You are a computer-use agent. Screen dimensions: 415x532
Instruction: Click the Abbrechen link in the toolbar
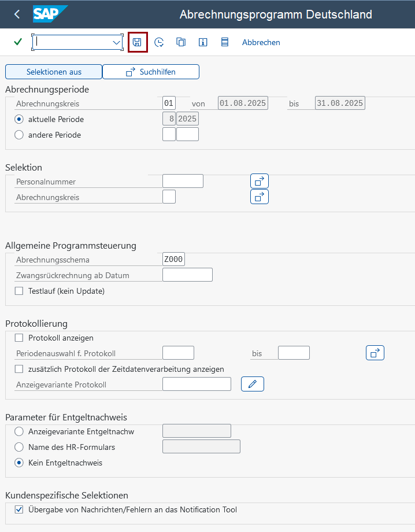pos(261,42)
